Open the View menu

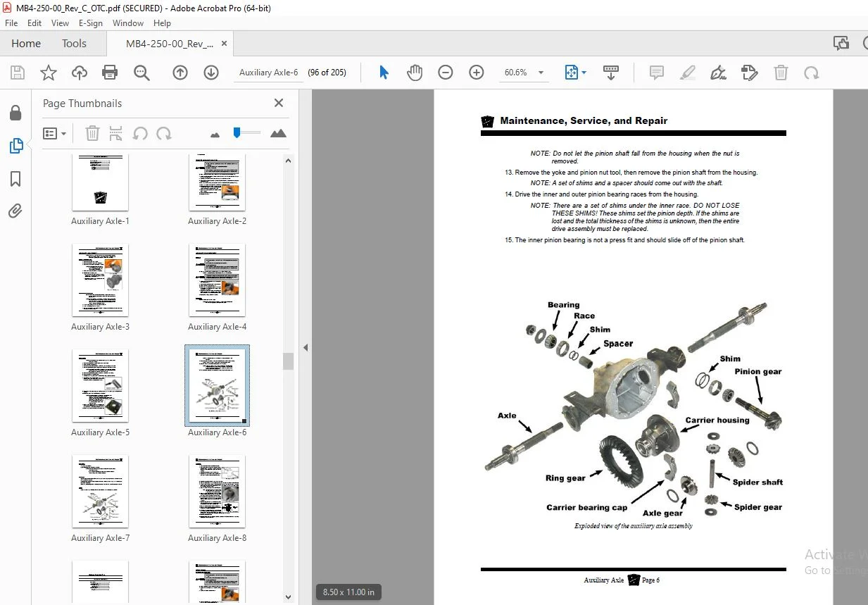point(60,23)
